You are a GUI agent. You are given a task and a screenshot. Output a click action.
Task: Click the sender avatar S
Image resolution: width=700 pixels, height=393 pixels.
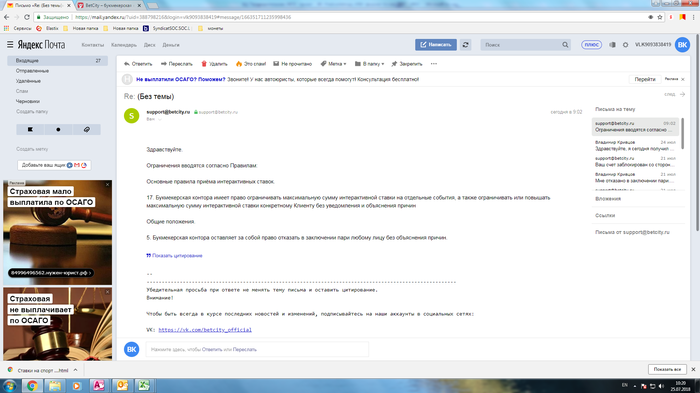click(131, 116)
